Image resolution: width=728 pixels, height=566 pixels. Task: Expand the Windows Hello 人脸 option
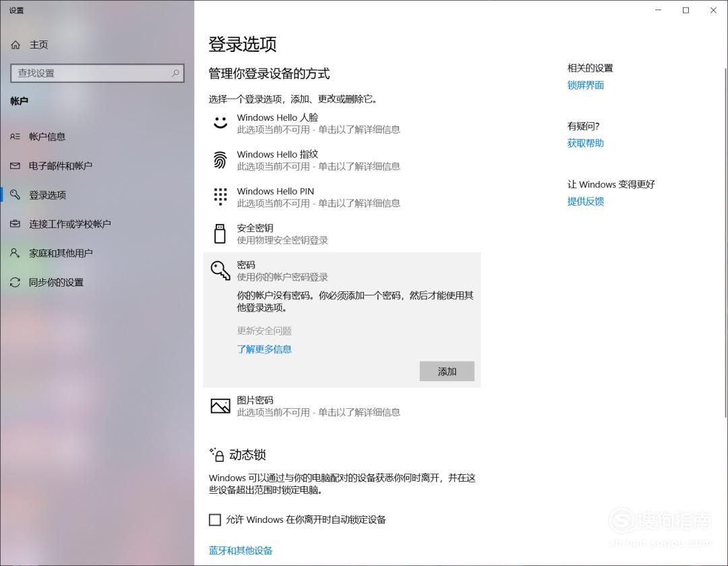342,123
